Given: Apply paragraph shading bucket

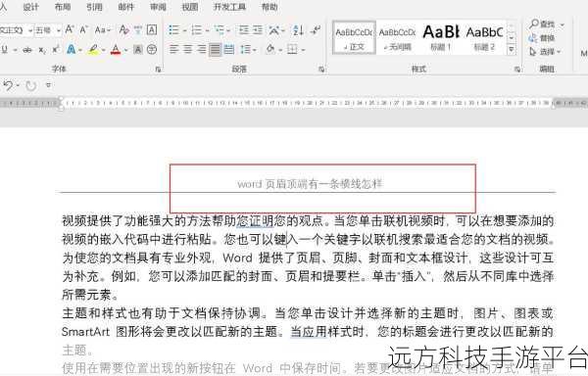Looking at the screenshot, I should pos(270,49).
